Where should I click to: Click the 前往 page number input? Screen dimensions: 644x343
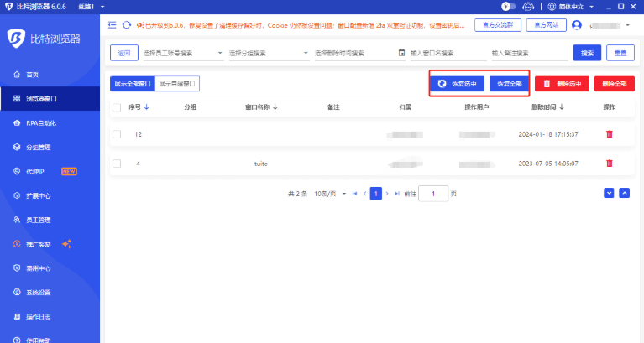(433, 194)
